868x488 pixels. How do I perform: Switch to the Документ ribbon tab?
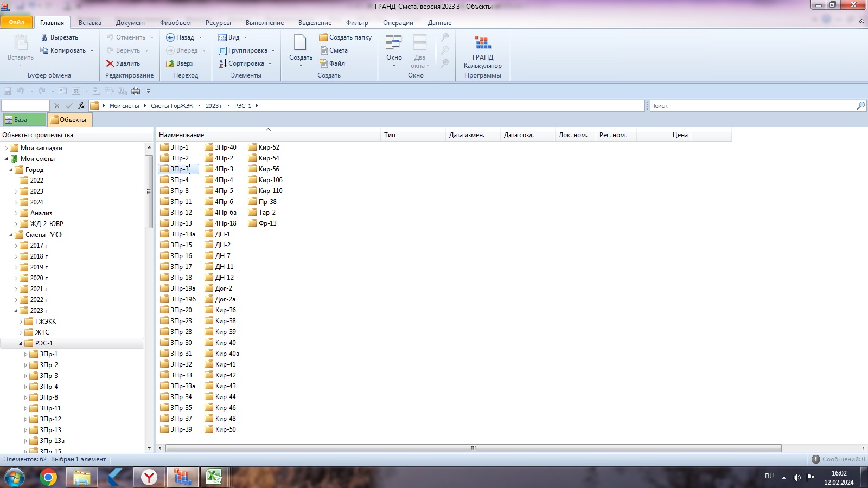tap(130, 23)
